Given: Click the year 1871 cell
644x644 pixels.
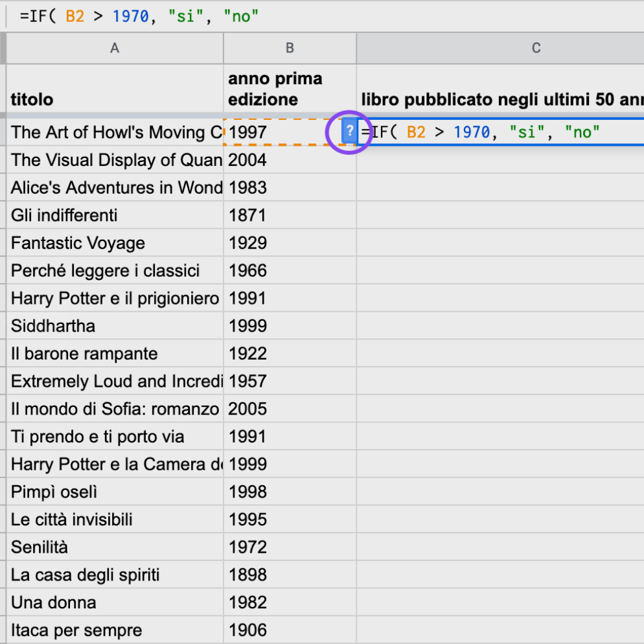Looking at the screenshot, I should pos(290,215).
